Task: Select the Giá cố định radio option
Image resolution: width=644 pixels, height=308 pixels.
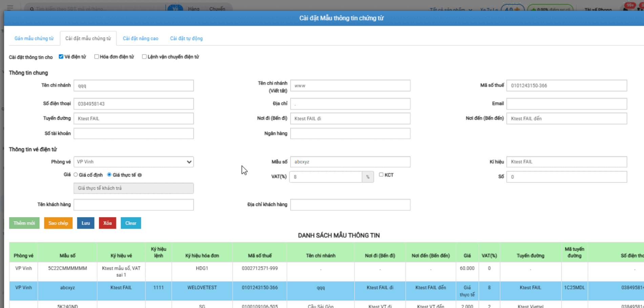Action: [76, 175]
